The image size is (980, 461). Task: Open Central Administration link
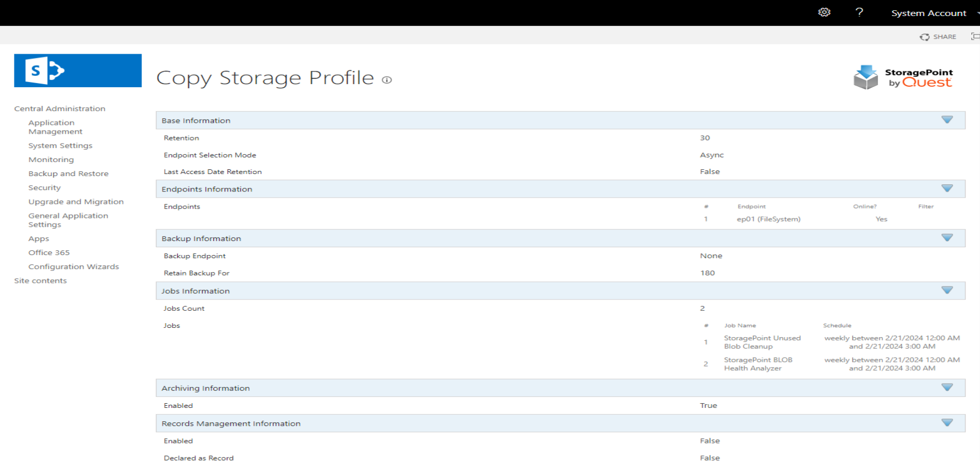tap(59, 108)
